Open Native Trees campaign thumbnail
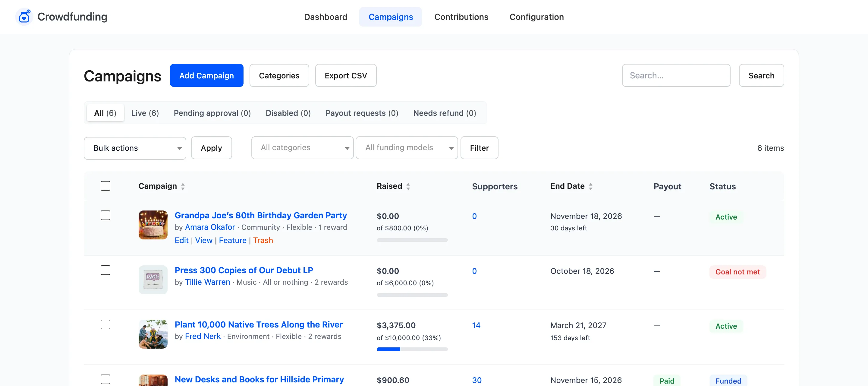 point(153,334)
